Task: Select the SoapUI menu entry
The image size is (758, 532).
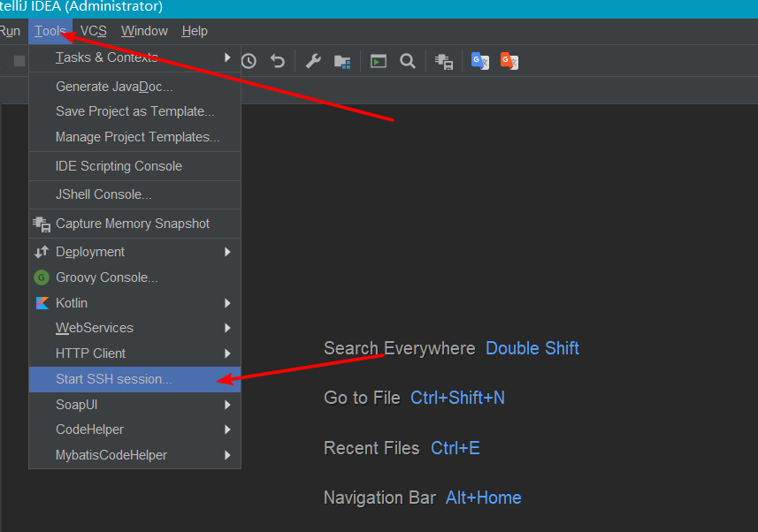Action: (x=134, y=405)
